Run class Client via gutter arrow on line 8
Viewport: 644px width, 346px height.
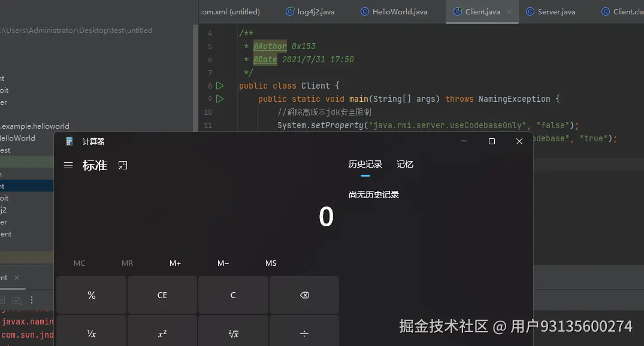point(220,86)
